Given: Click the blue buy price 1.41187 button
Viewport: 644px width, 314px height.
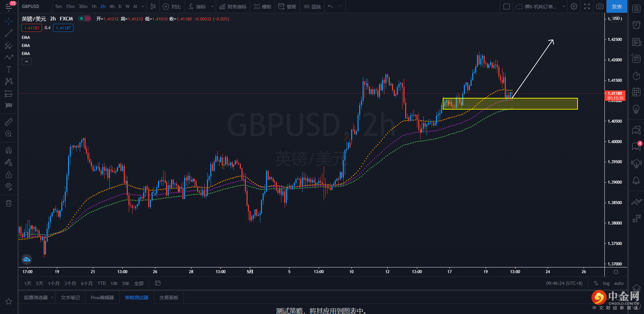Looking at the screenshot, I should 63,28.
